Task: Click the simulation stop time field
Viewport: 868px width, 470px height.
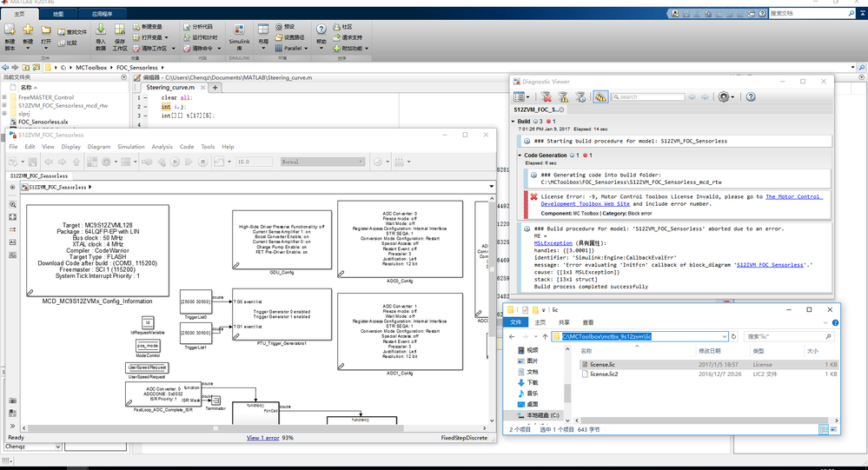Action: [x=254, y=162]
